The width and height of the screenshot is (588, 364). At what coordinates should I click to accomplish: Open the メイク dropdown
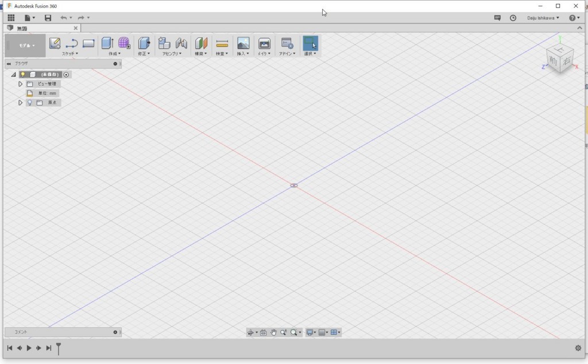point(264,53)
